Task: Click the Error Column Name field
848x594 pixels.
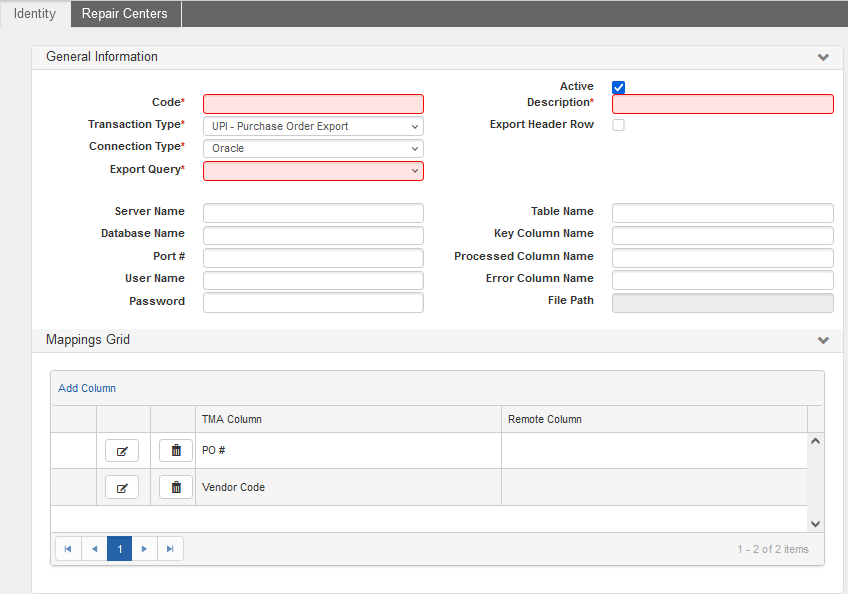Action: 723,280
